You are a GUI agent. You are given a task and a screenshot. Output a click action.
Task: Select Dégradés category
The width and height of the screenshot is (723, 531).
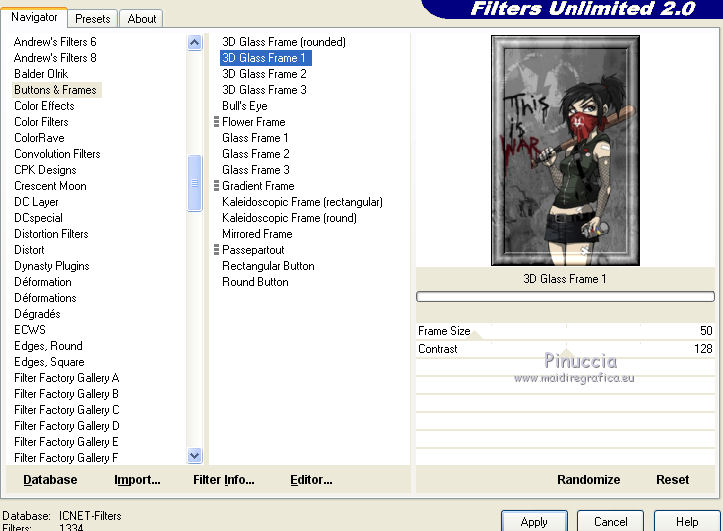37,314
